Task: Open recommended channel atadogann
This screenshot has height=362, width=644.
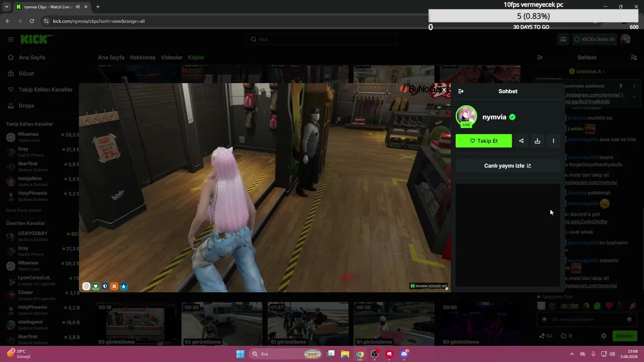Action: [x=41, y=325]
